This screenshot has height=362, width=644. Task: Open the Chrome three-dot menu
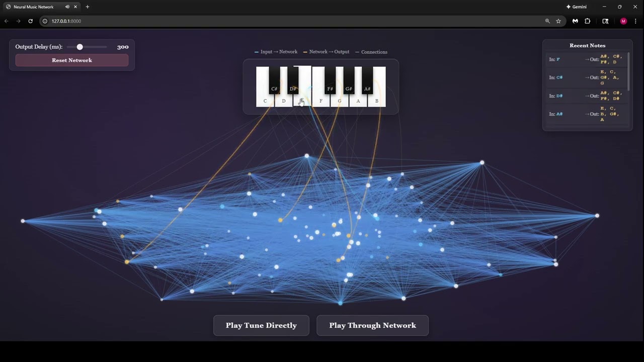click(x=635, y=21)
